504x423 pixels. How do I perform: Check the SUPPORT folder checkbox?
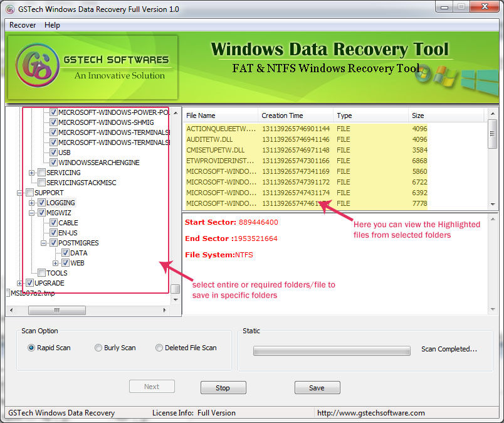point(30,193)
